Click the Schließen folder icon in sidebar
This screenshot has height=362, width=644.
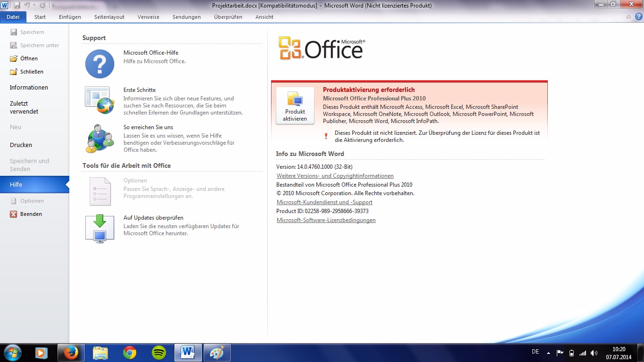(13, 72)
